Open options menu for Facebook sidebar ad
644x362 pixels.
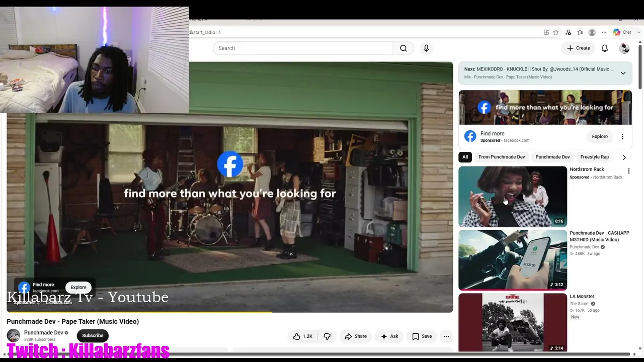pos(622,137)
